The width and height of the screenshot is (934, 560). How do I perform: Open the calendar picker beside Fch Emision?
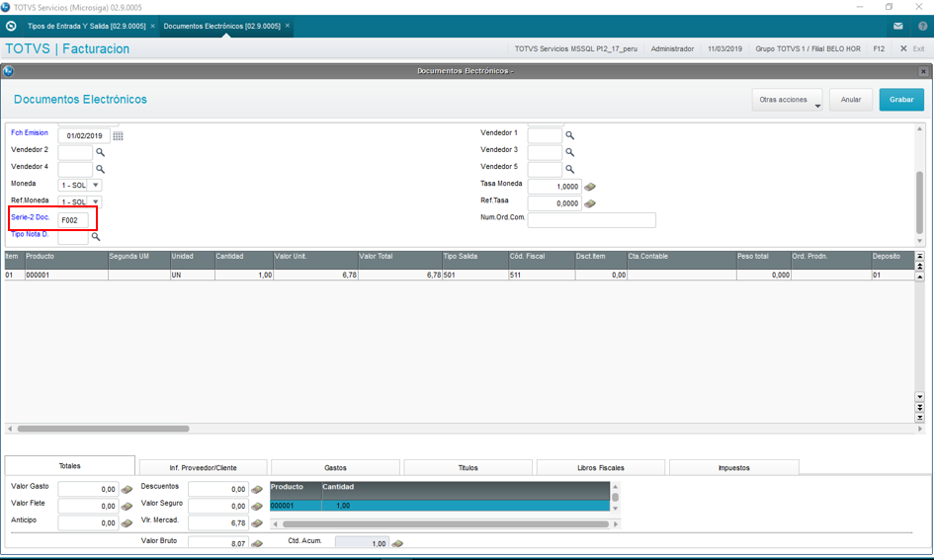pos(118,136)
